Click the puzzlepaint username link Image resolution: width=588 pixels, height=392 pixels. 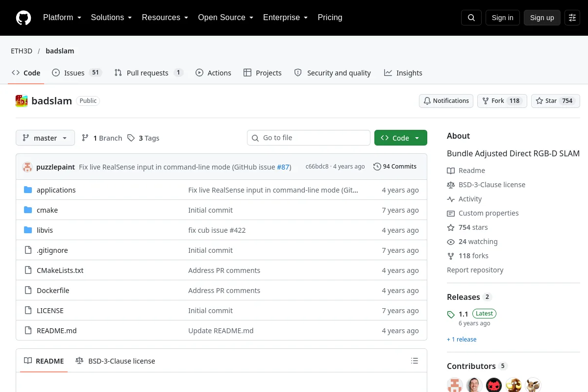55,167
